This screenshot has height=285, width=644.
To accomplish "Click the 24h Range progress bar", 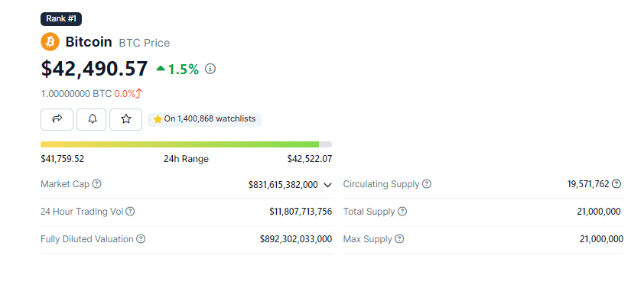I will pos(186,144).
